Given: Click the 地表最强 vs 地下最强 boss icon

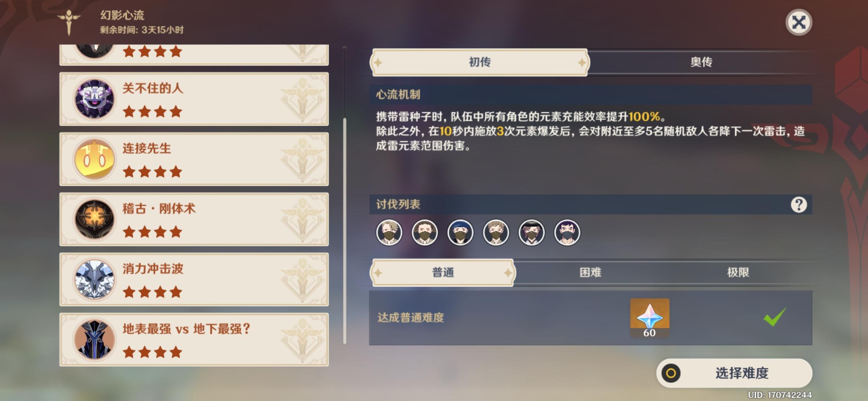Looking at the screenshot, I should 94,339.
